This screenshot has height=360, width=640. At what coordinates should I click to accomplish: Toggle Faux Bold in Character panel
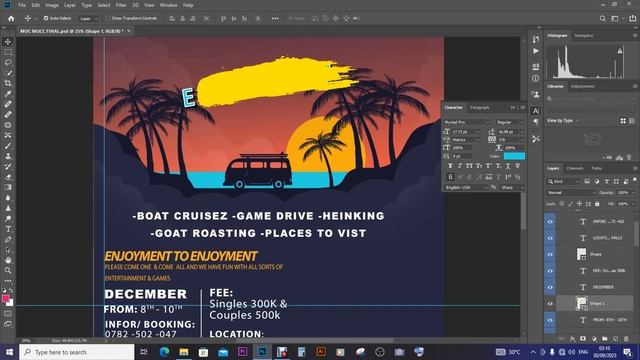pyautogui.click(x=450, y=166)
